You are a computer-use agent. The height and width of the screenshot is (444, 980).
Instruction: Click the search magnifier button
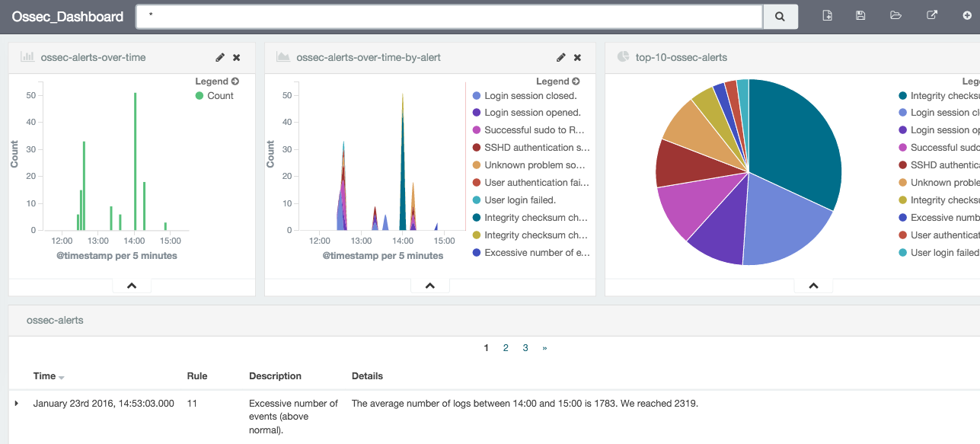click(780, 17)
